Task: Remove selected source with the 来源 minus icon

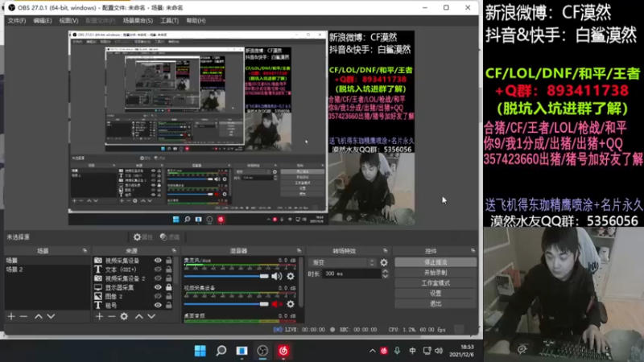Action: click(x=111, y=316)
